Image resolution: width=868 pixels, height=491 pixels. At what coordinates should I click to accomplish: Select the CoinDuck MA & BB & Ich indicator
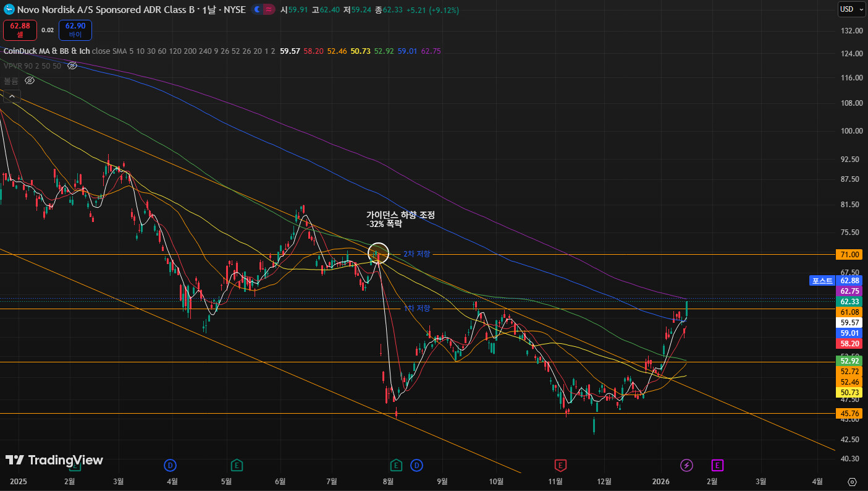[46, 51]
